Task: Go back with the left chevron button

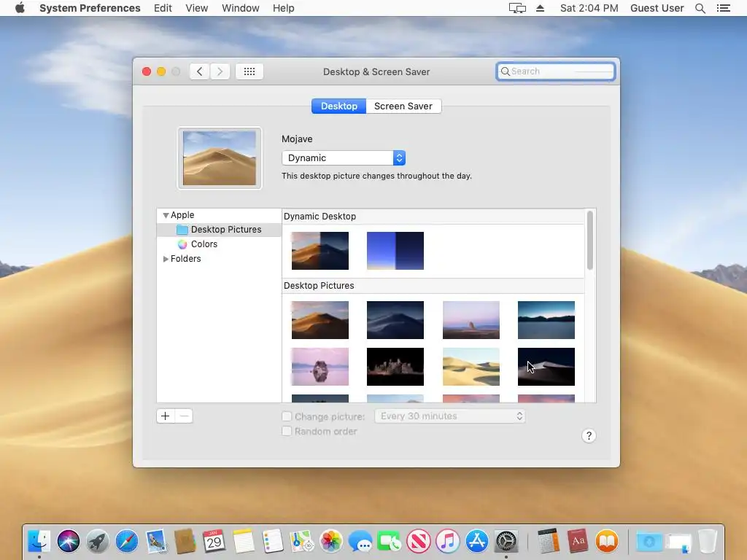Action: point(200,71)
